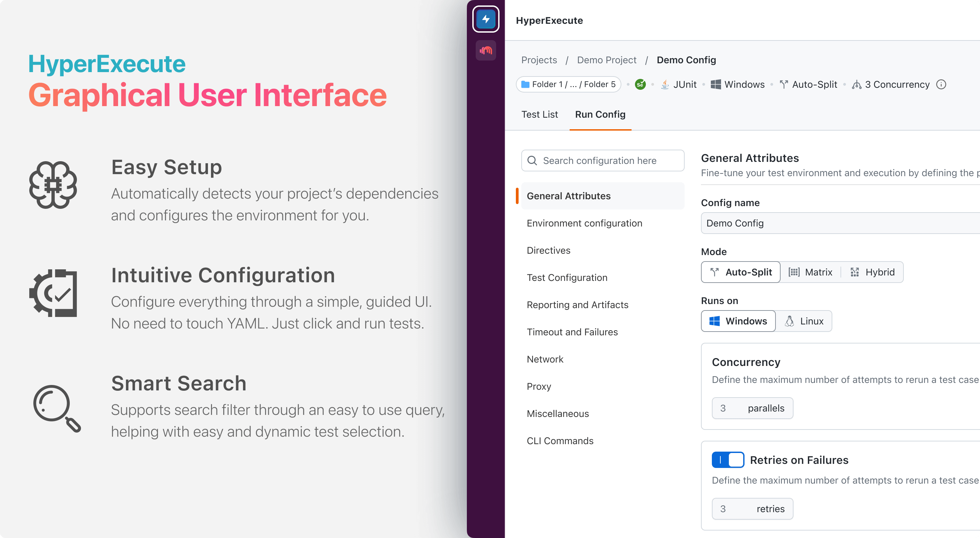Click the info icon next to 3 Concurrency

tap(941, 84)
